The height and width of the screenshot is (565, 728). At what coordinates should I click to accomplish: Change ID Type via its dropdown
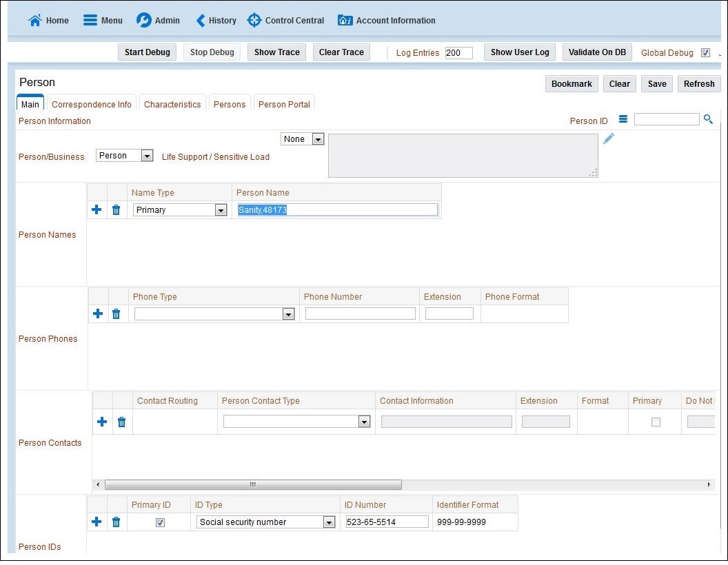(x=327, y=522)
